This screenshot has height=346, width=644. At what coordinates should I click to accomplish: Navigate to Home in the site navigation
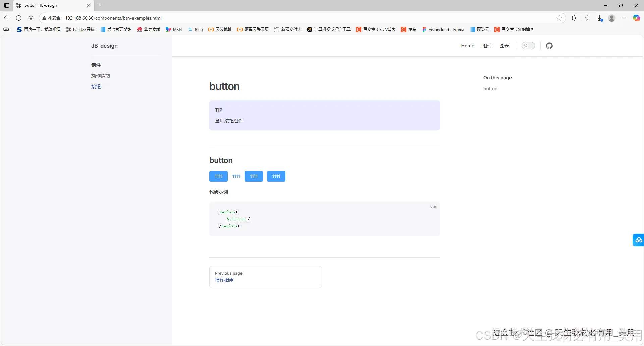(x=468, y=46)
